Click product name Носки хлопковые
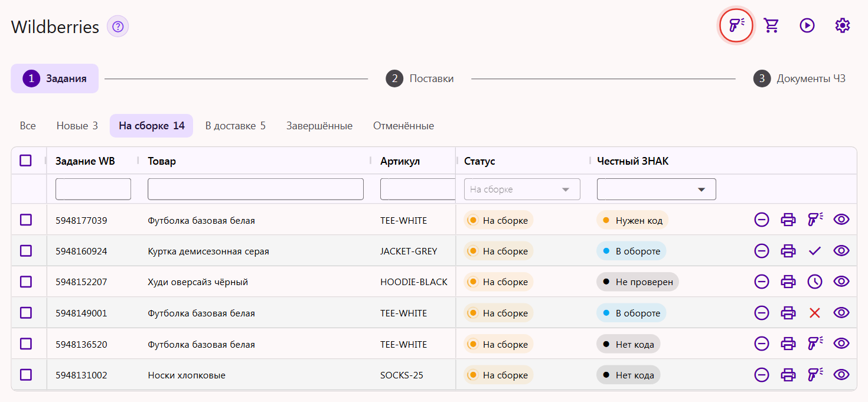 coord(187,375)
